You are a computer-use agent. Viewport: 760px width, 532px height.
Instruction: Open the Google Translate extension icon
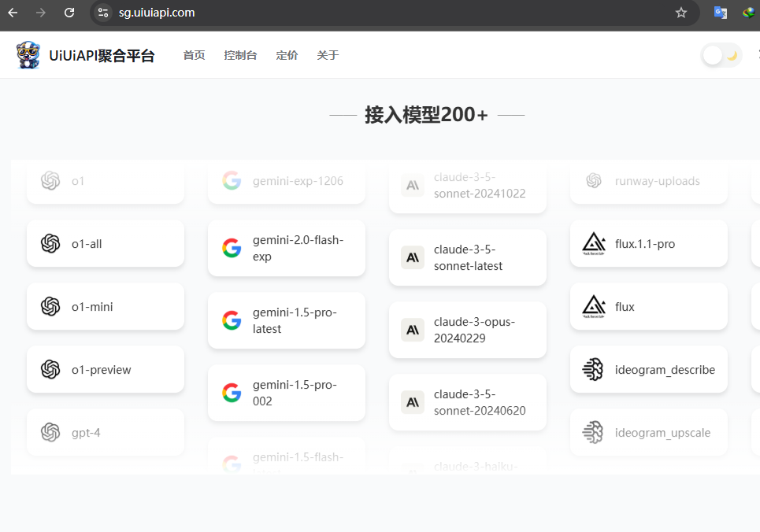pyautogui.click(x=721, y=13)
